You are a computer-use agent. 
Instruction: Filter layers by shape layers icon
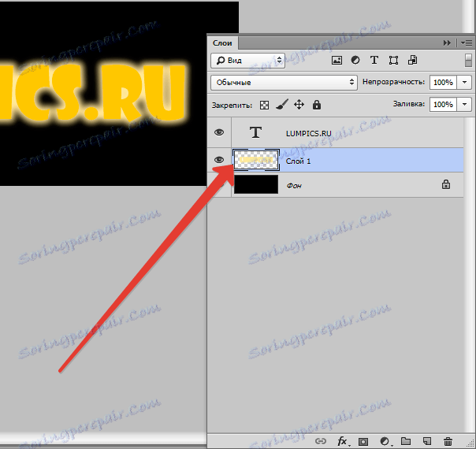393,61
